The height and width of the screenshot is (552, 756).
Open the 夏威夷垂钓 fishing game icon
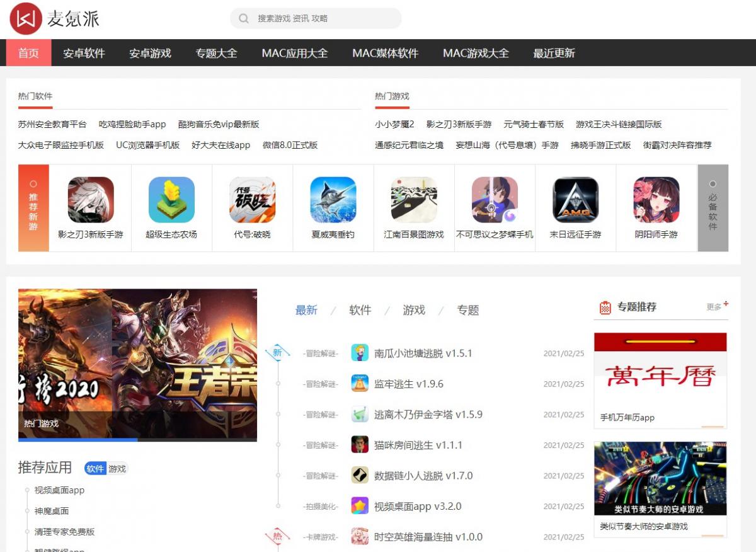pos(333,200)
